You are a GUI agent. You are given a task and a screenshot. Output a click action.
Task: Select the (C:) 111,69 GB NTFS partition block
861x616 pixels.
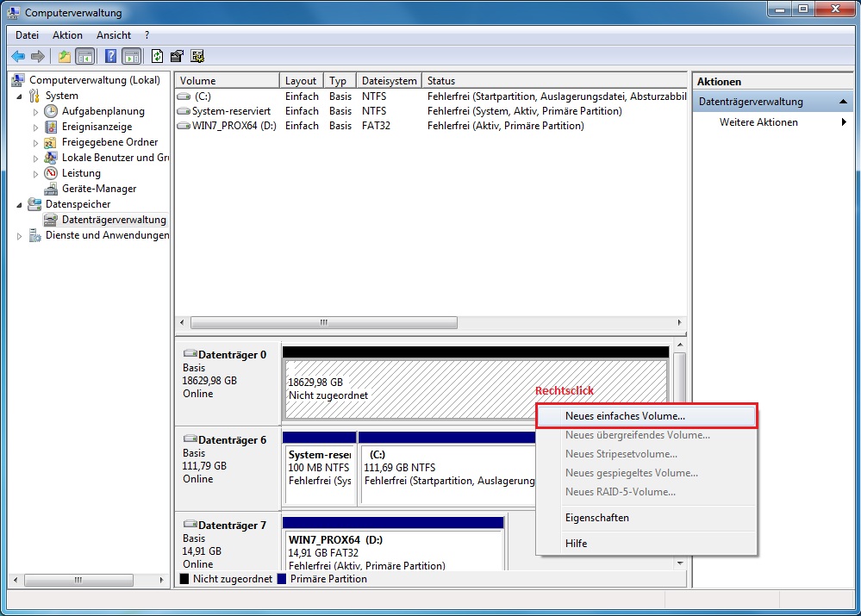click(x=447, y=474)
